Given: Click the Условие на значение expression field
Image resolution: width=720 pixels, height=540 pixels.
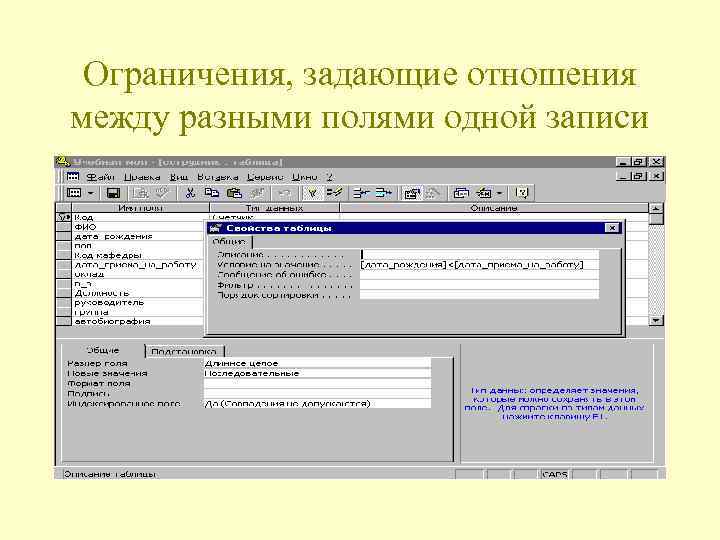Looking at the screenshot, I should pyautogui.click(x=479, y=265).
